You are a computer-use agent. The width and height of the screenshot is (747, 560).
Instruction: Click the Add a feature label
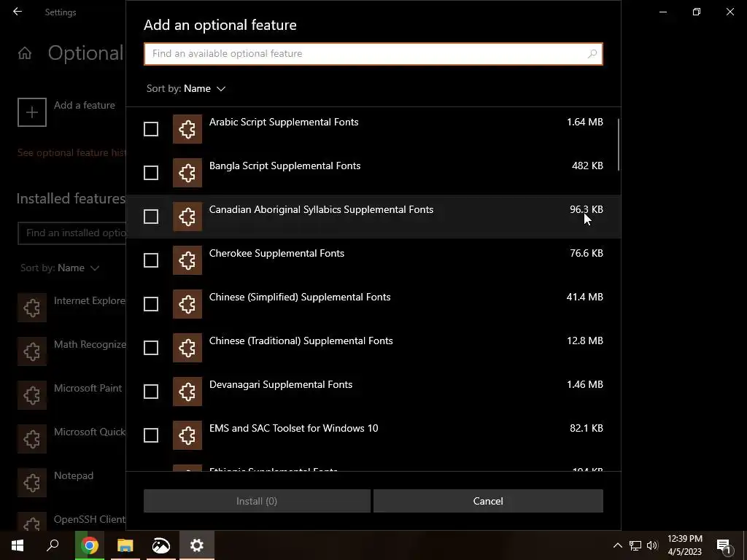coord(85,105)
